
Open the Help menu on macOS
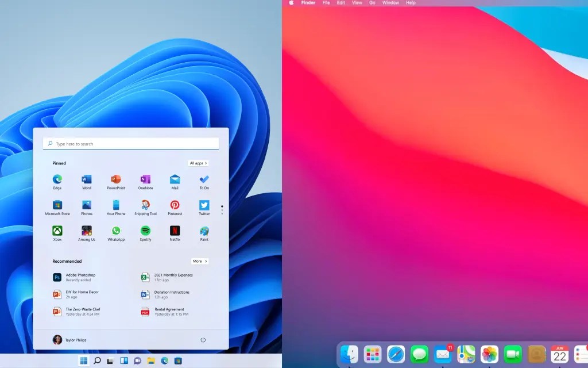[411, 3]
